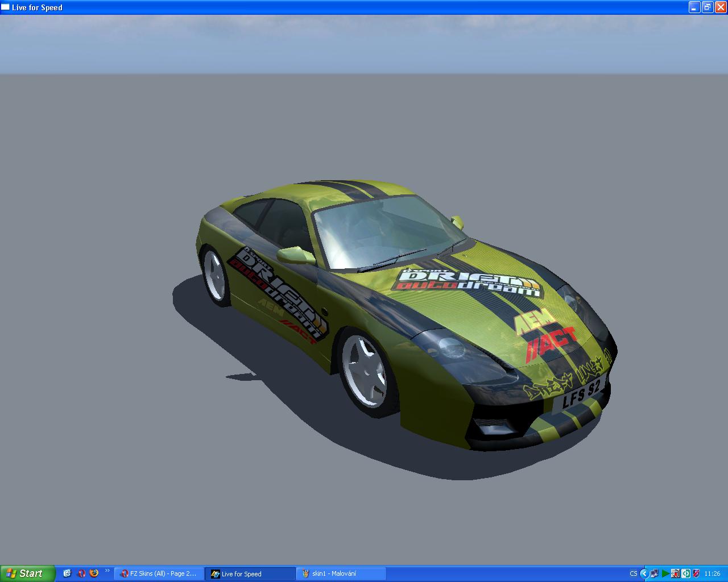Image resolution: width=728 pixels, height=582 pixels.
Task: Restore down the Live for Speed window
Action: pyautogui.click(x=708, y=7)
